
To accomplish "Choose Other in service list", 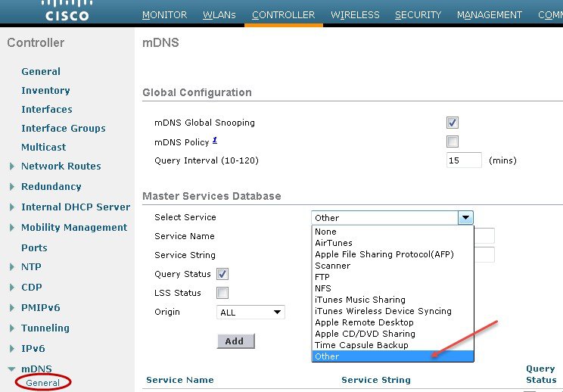I will [x=393, y=356].
